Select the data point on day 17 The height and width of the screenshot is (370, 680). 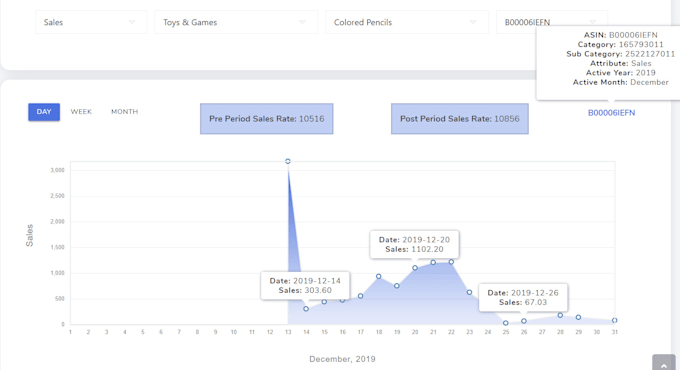coord(360,296)
